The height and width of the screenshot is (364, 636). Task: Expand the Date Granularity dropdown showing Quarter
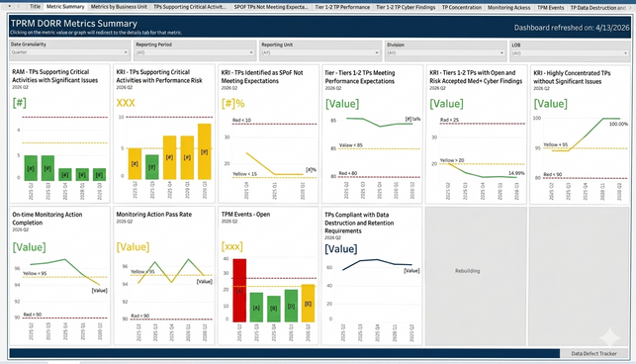[69, 52]
